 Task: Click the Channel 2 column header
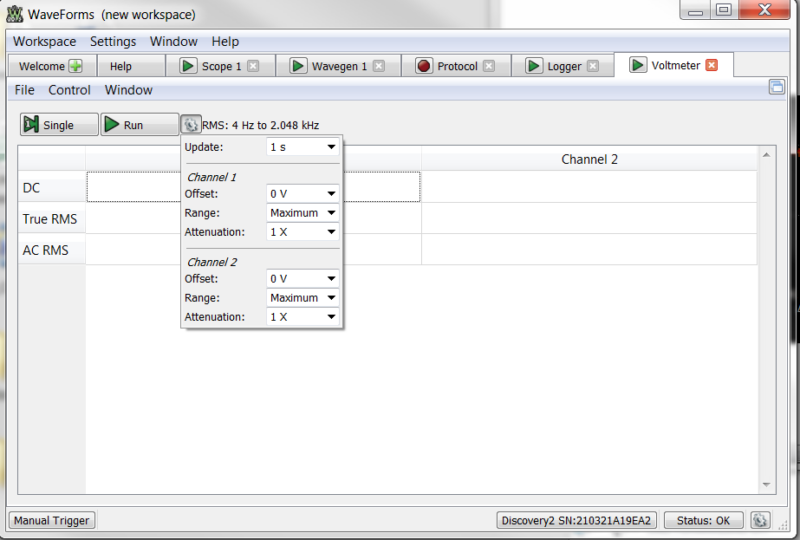[589, 159]
